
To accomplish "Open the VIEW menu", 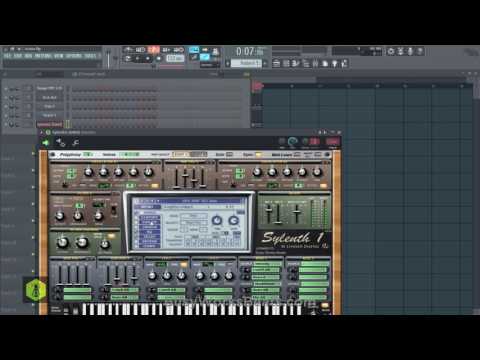I will point(58,56).
